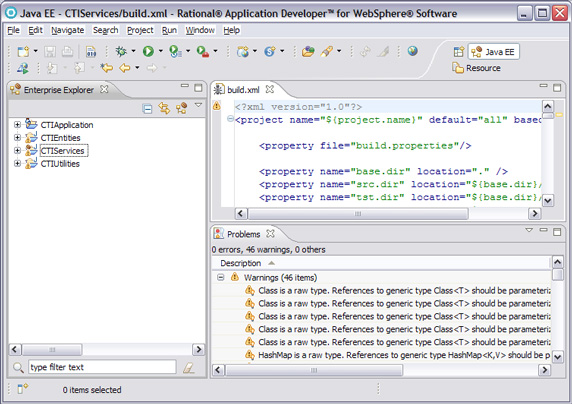Open the Edit menu
The width and height of the screenshot is (572, 404).
[x=35, y=30]
